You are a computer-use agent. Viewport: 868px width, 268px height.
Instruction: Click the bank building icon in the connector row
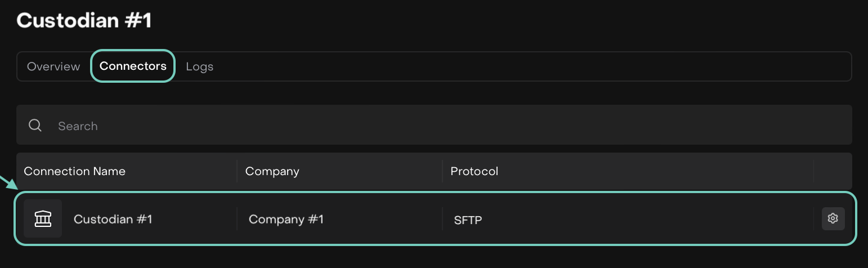[x=43, y=218]
